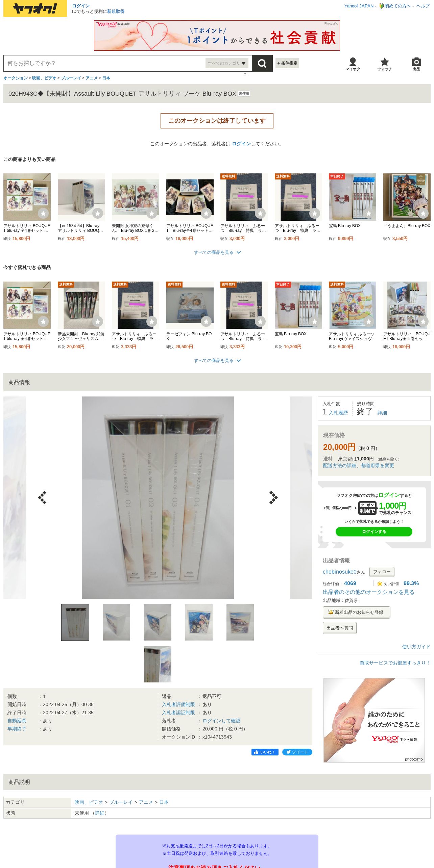
Task: Toggle watch star on ラーゼフォン Blu-ray BOX item
Action: click(x=206, y=321)
